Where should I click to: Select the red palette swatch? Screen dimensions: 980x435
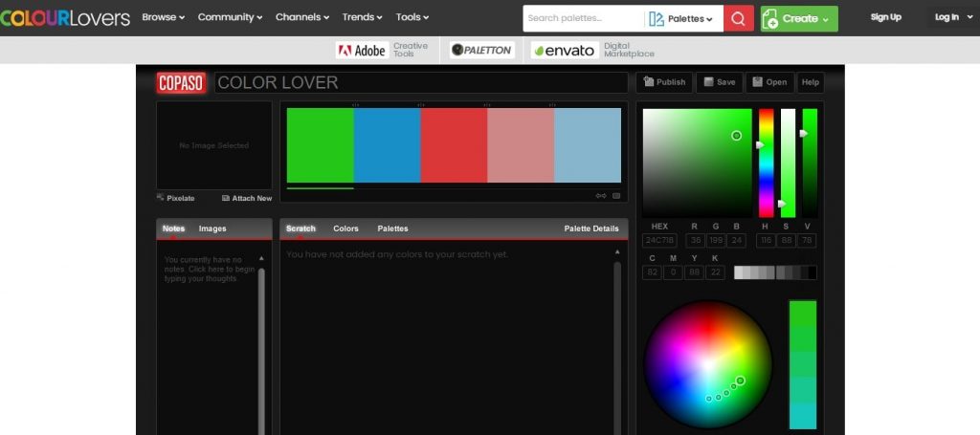(454, 145)
